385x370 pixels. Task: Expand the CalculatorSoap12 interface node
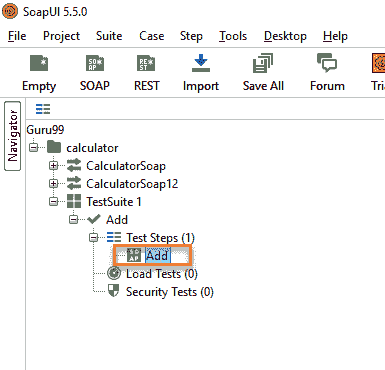pos(53,183)
